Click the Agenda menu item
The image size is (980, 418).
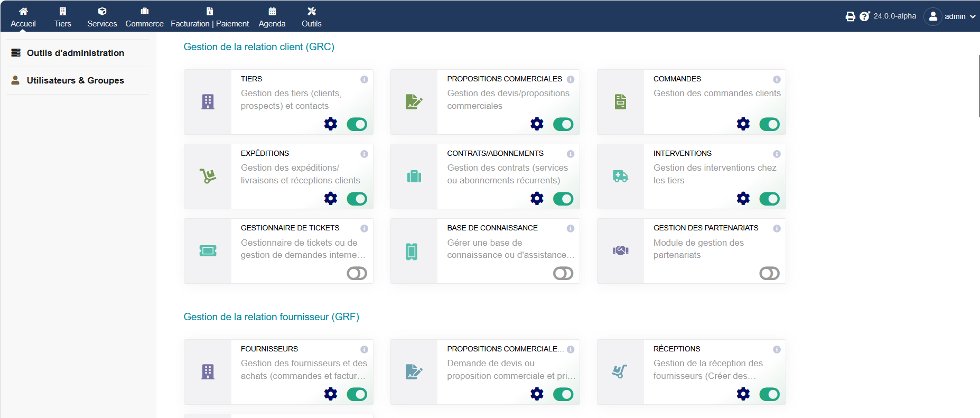click(272, 17)
